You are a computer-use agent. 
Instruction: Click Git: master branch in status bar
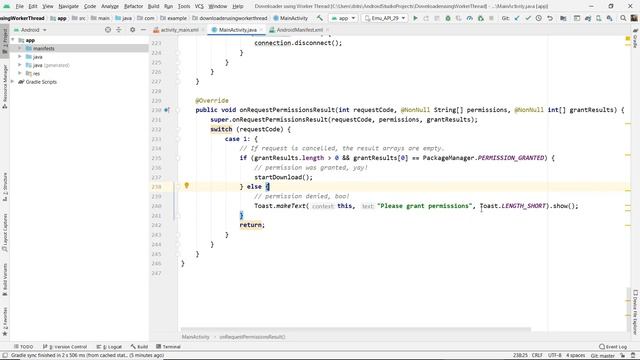tap(602, 356)
